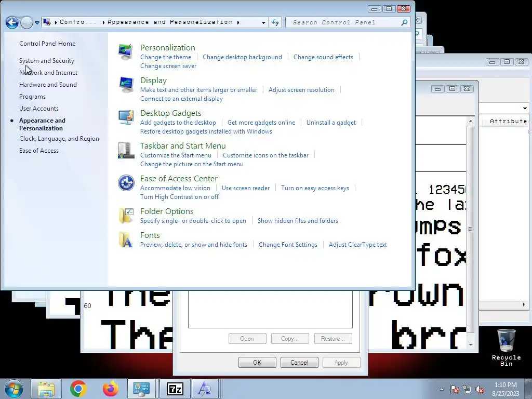Show hidden tray icons arrow
The width and height of the screenshot is (532, 399).
click(x=442, y=389)
